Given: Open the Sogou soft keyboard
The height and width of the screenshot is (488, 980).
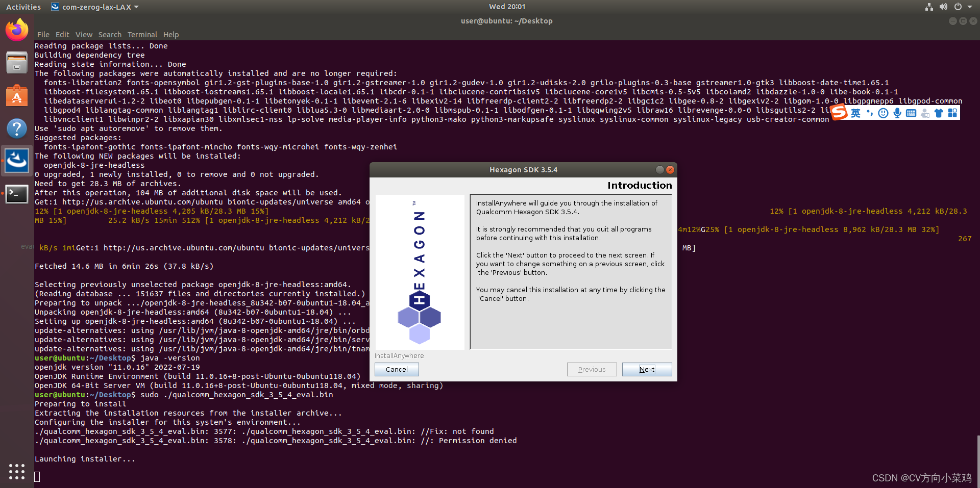Looking at the screenshot, I should click(911, 113).
